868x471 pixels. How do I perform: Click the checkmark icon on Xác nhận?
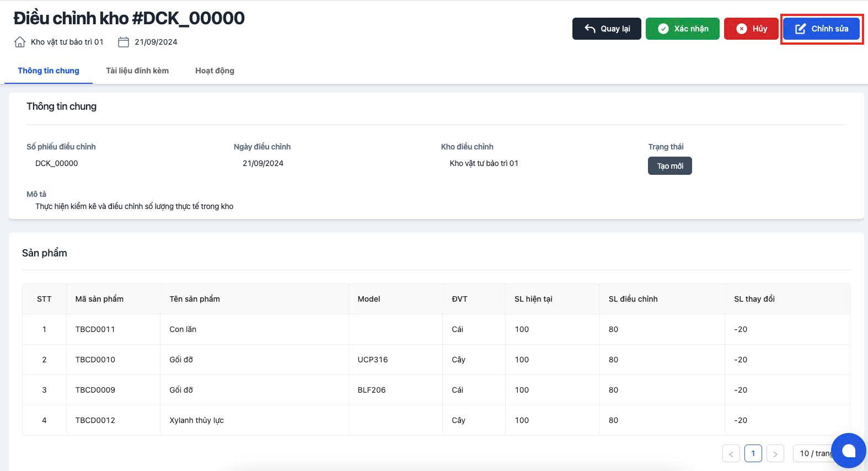click(663, 29)
